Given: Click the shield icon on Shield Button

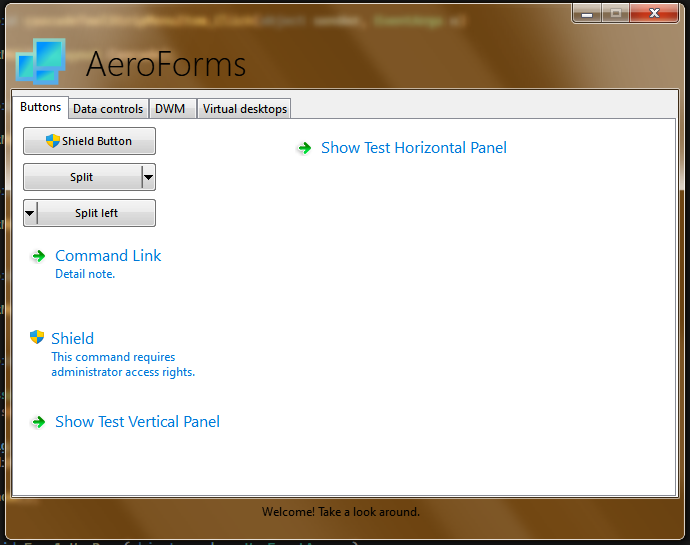Looking at the screenshot, I should [52, 141].
